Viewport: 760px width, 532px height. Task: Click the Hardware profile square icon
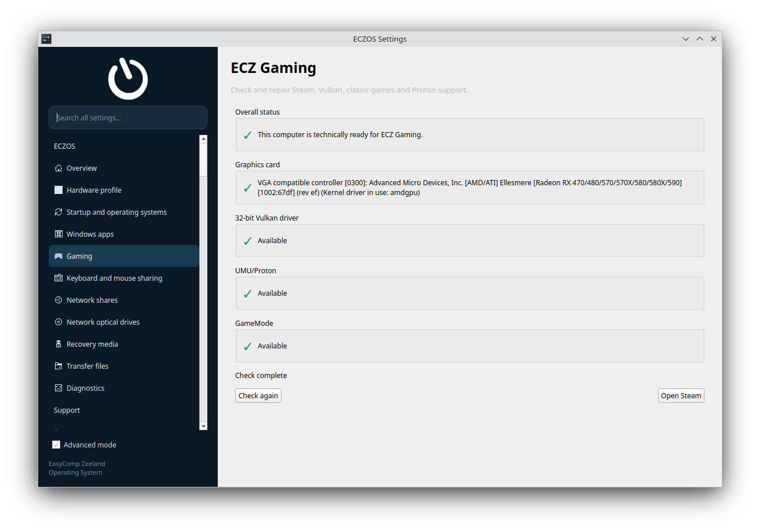click(x=58, y=190)
